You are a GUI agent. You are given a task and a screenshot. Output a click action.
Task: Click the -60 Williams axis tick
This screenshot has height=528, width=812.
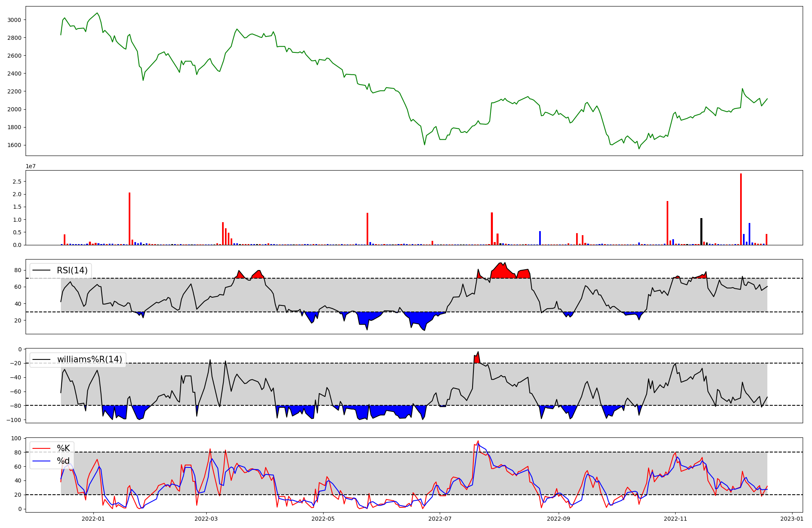(16, 392)
